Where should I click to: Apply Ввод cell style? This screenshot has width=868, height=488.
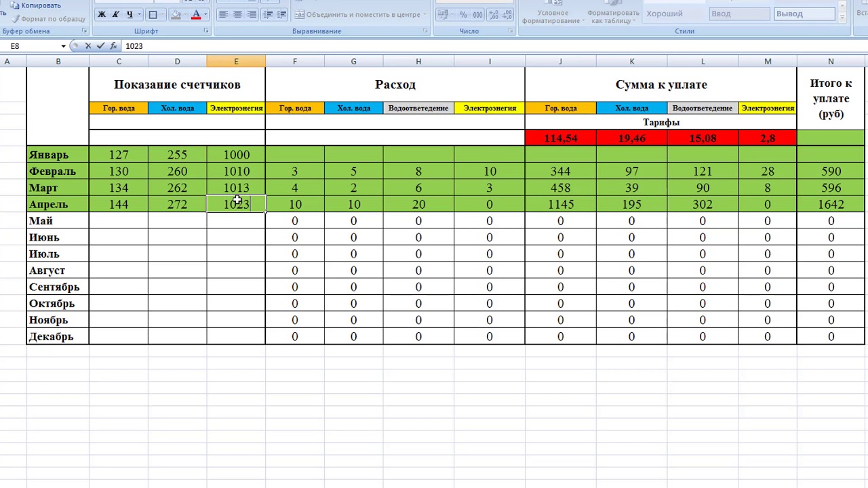point(740,14)
